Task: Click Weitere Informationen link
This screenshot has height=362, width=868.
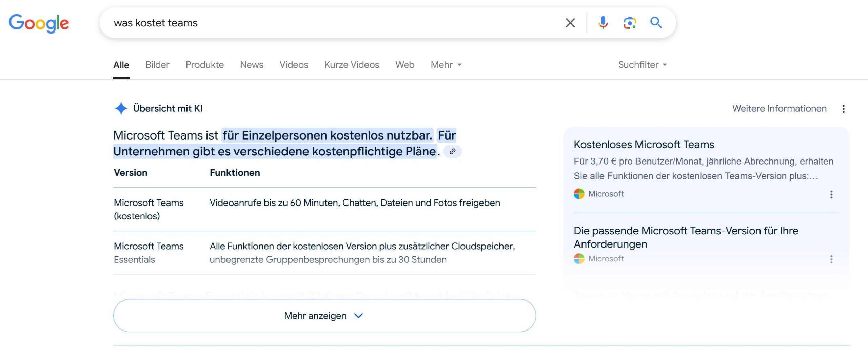Action: [779, 108]
